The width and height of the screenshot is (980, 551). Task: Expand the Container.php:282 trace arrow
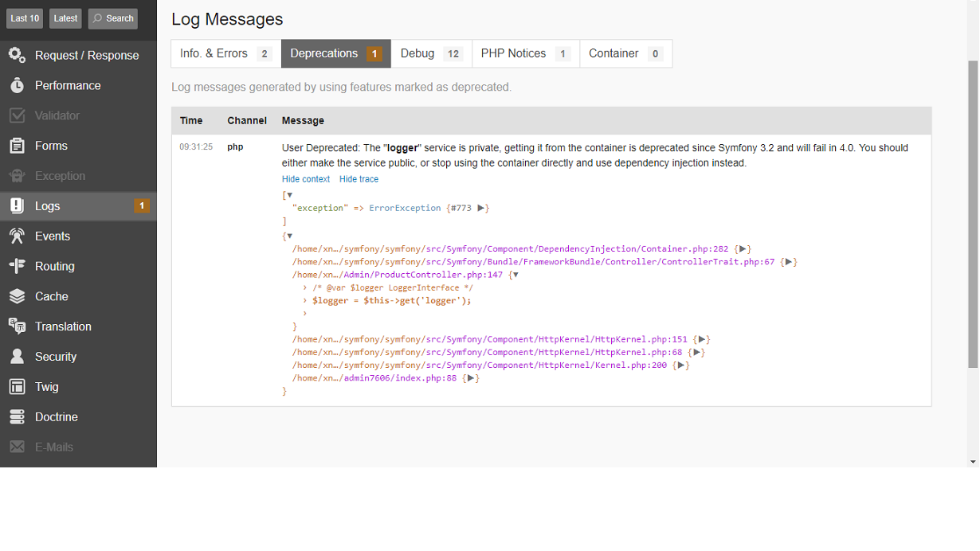tap(743, 249)
